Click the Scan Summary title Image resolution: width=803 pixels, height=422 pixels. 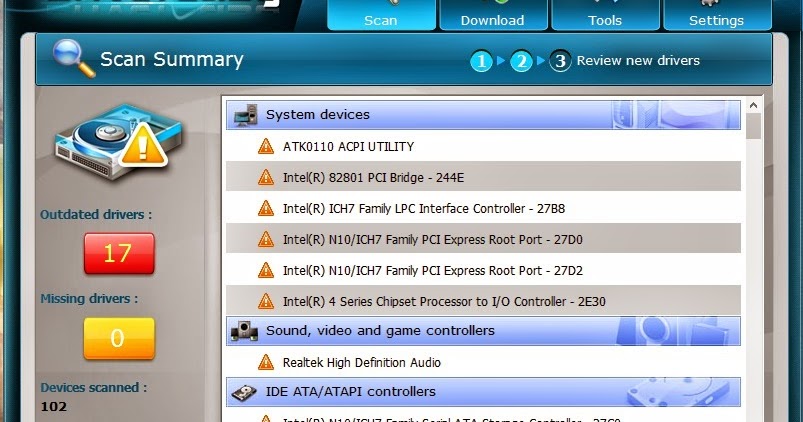[172, 59]
